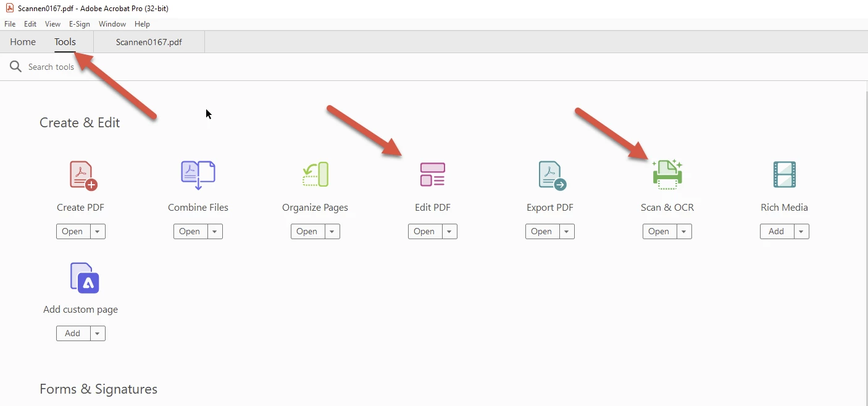This screenshot has height=406, width=868.
Task: Open the E-Sign menu
Action: 80,24
